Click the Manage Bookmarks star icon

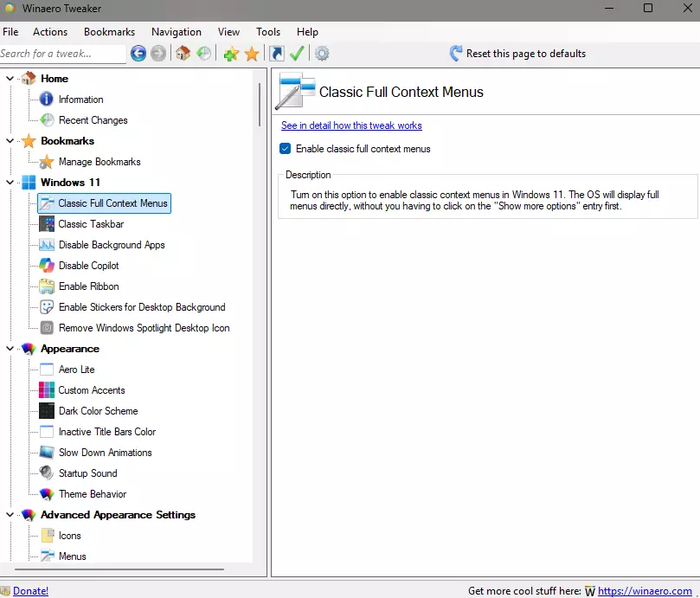point(47,162)
